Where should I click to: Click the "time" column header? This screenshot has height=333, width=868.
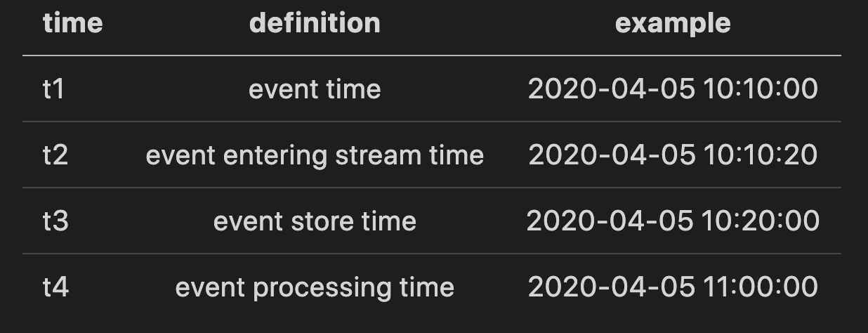click(72, 23)
